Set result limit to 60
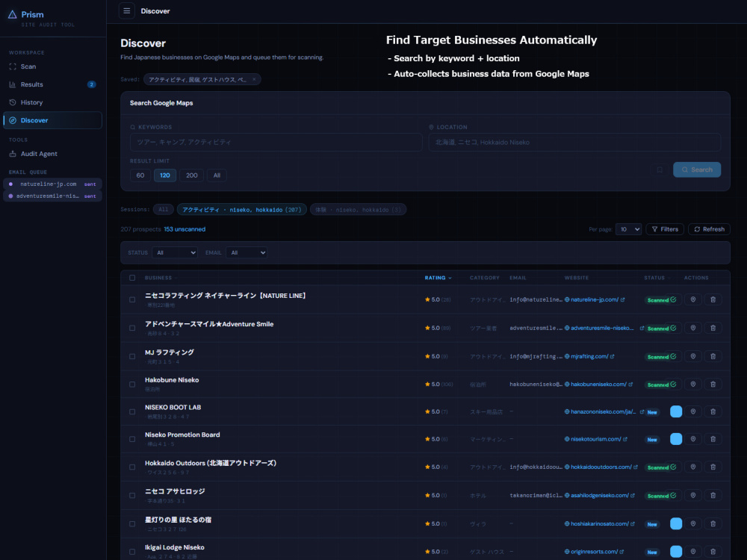 tap(140, 175)
